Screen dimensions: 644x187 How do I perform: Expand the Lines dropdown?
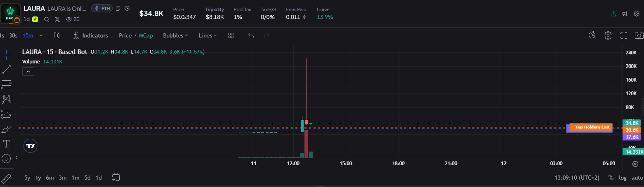208,35
